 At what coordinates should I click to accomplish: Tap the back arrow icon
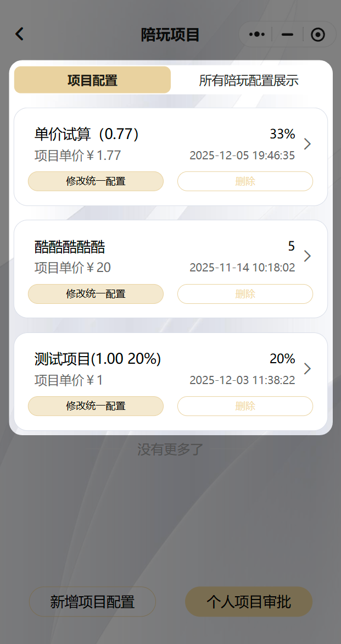tap(19, 34)
